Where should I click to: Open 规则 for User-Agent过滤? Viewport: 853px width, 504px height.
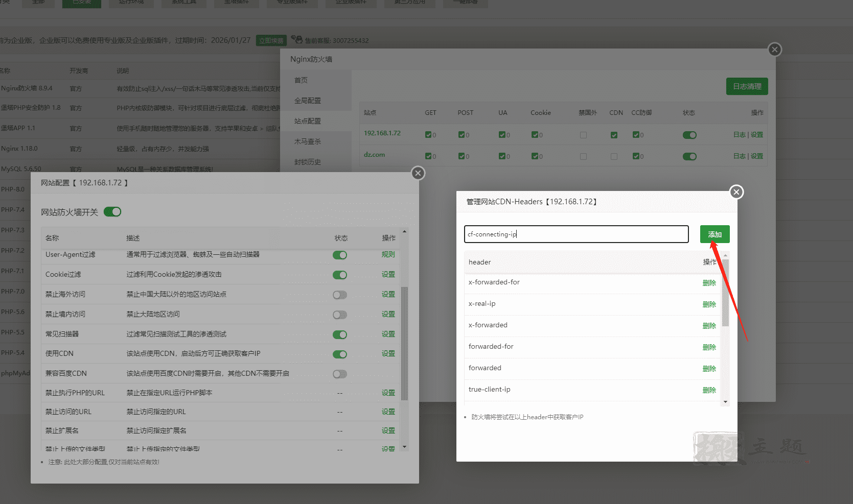pyautogui.click(x=388, y=254)
